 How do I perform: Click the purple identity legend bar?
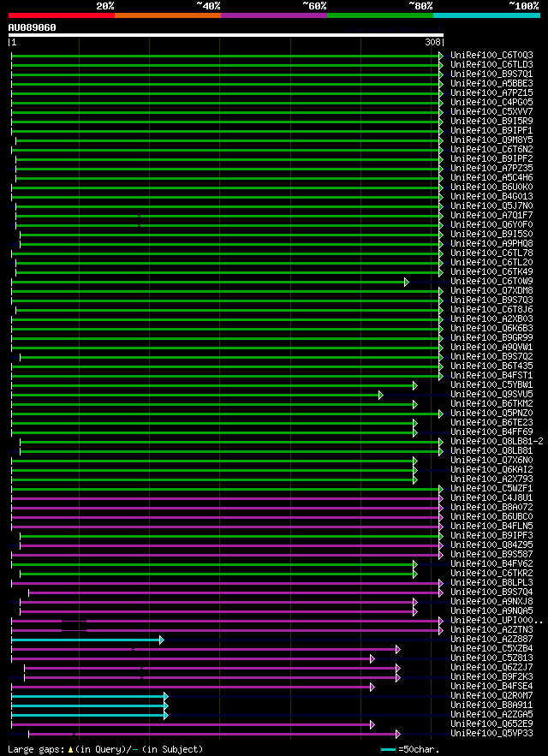click(x=274, y=15)
